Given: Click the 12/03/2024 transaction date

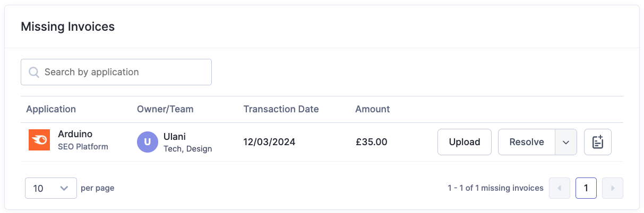Looking at the screenshot, I should pos(270,142).
